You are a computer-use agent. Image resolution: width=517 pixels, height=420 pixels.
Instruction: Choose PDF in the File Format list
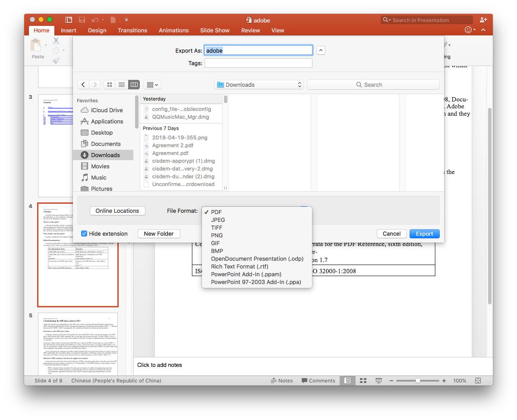257,212
